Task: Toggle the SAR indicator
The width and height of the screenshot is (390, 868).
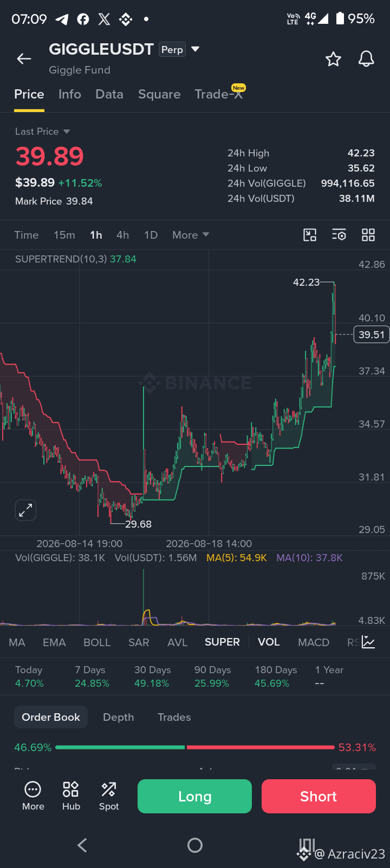Action: point(139,642)
